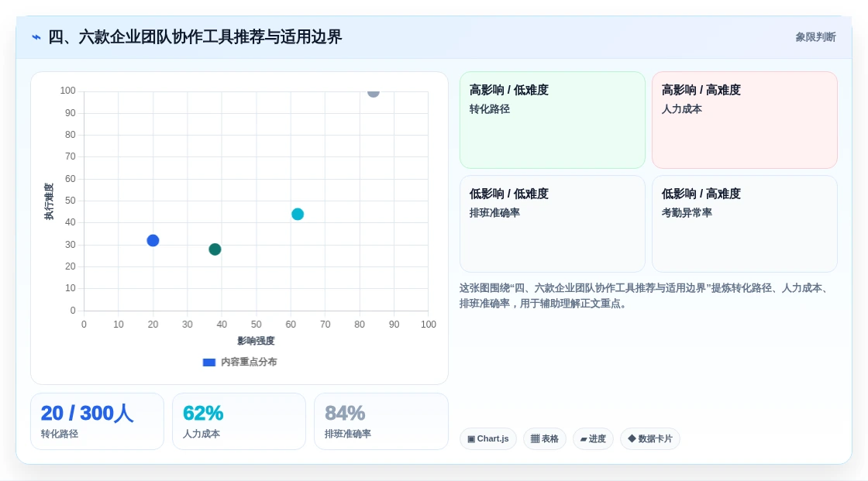This screenshot has height=481, width=868.
Task: Select the 84% 排班准确率 stat card
Action: [381, 421]
